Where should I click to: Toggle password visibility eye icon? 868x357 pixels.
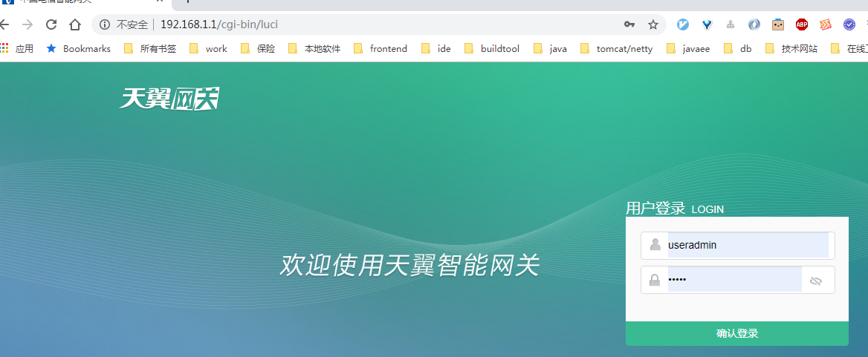click(x=815, y=281)
